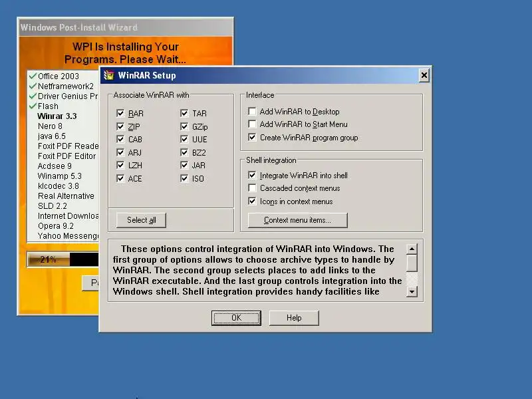
Task: Toggle the UUE association checkbox
Action: tap(184, 139)
